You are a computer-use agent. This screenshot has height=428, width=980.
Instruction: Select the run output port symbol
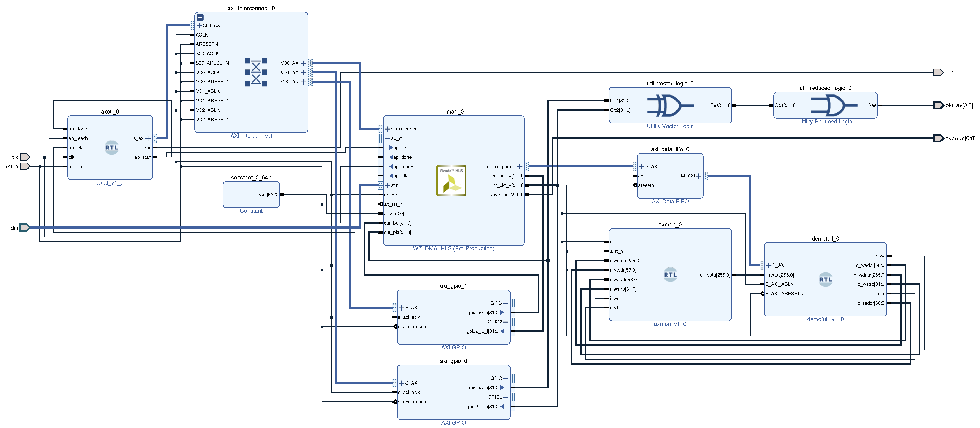938,72
